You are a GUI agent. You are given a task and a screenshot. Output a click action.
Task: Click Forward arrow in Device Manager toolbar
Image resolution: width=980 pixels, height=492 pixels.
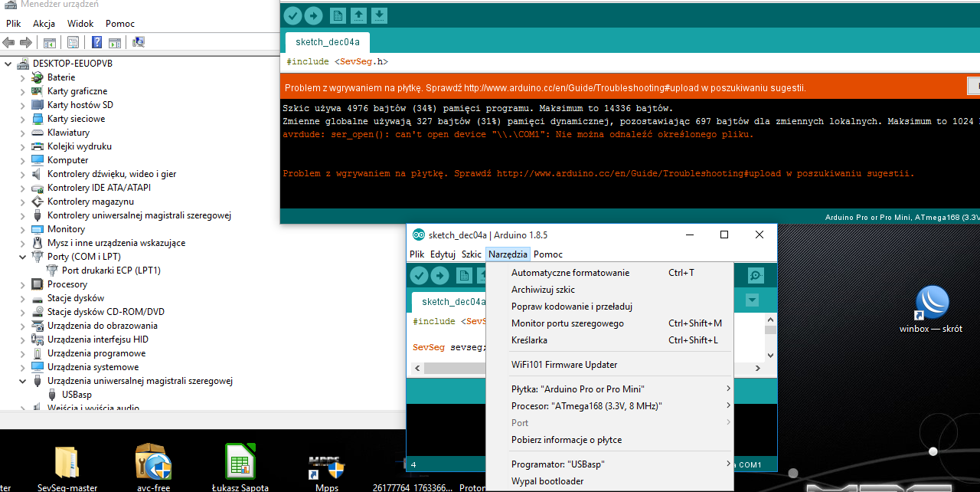[26, 42]
